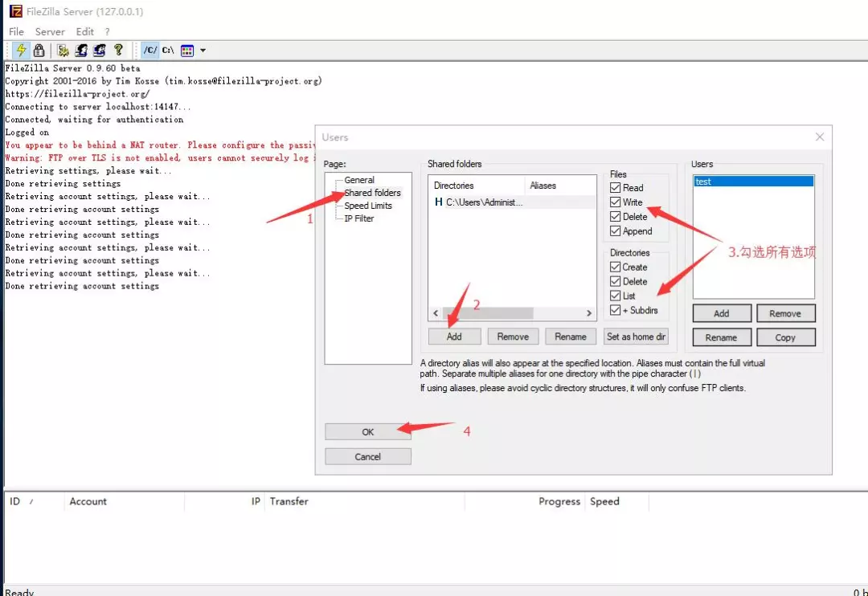Select Speed Limits page
This screenshot has width=868, height=596.
tap(368, 206)
